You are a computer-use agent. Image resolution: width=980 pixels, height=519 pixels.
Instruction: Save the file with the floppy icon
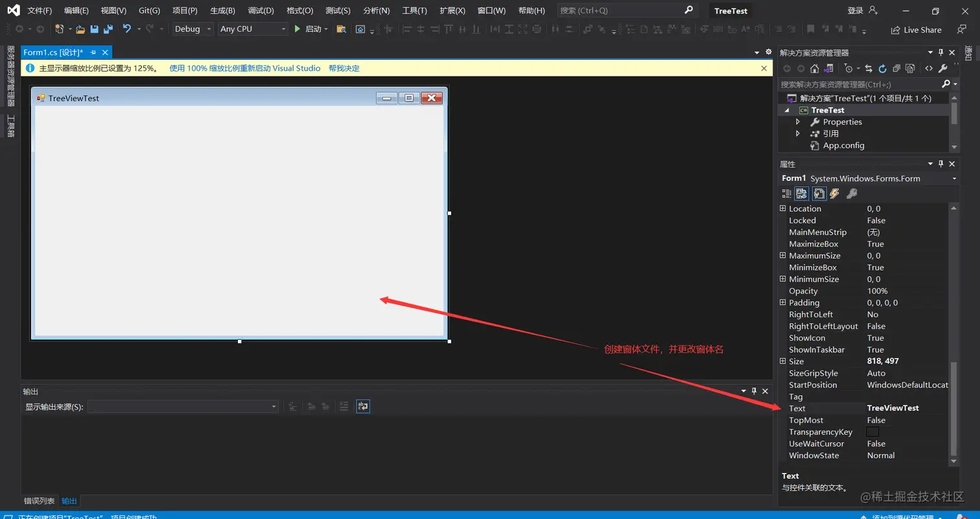click(x=95, y=29)
